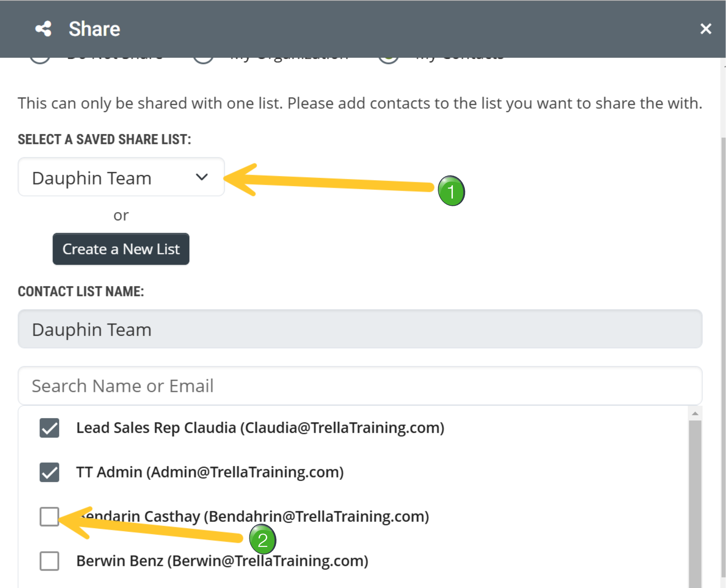Click the Create a New List button
The height and width of the screenshot is (588, 726).
(121, 249)
